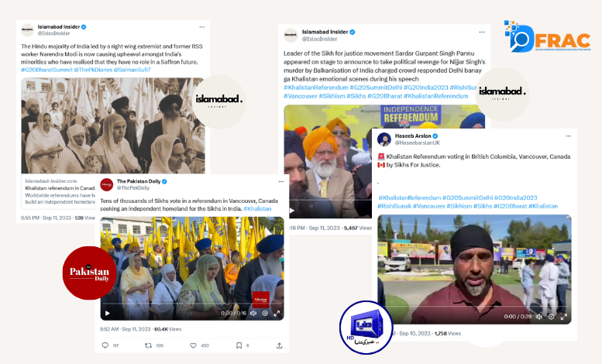This screenshot has height=364, width=602.
Task: Click the reply icon on Pakistan Daily tweet
Action: point(105,345)
